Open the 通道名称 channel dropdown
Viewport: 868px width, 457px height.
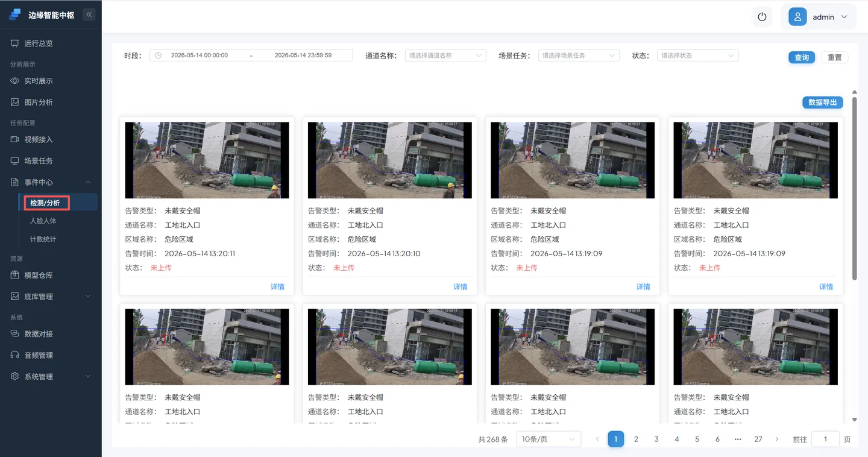pos(445,55)
